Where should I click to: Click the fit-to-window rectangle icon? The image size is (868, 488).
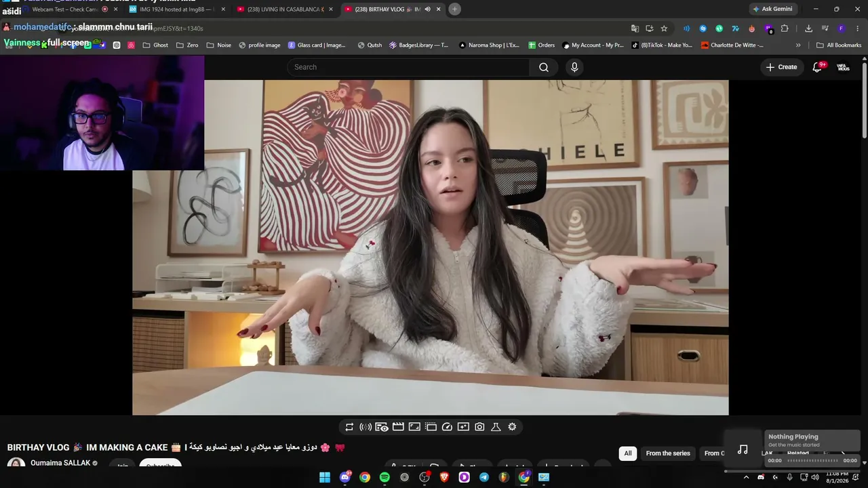(x=414, y=427)
